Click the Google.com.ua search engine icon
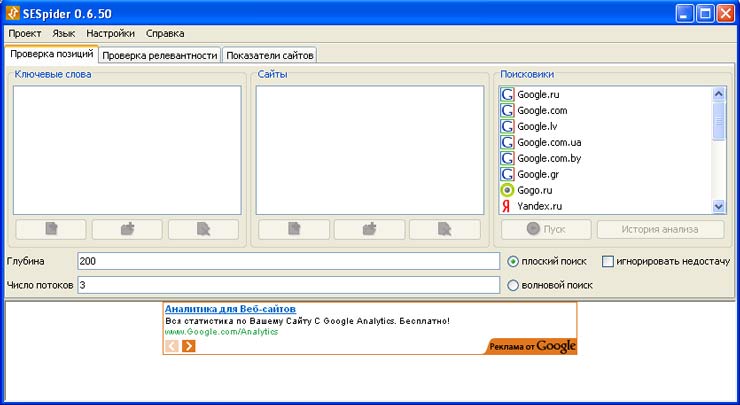Image resolution: width=740 pixels, height=405 pixels. (x=507, y=143)
